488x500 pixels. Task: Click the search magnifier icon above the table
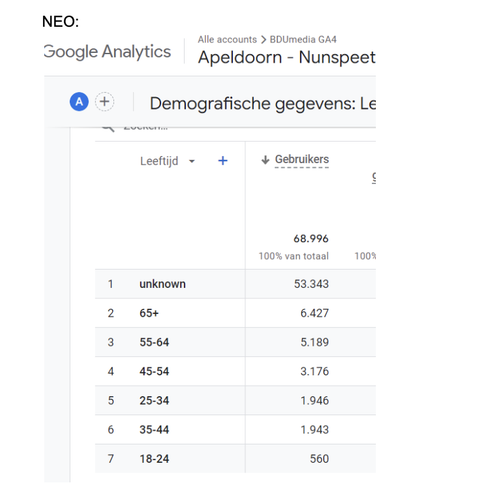coord(108,128)
